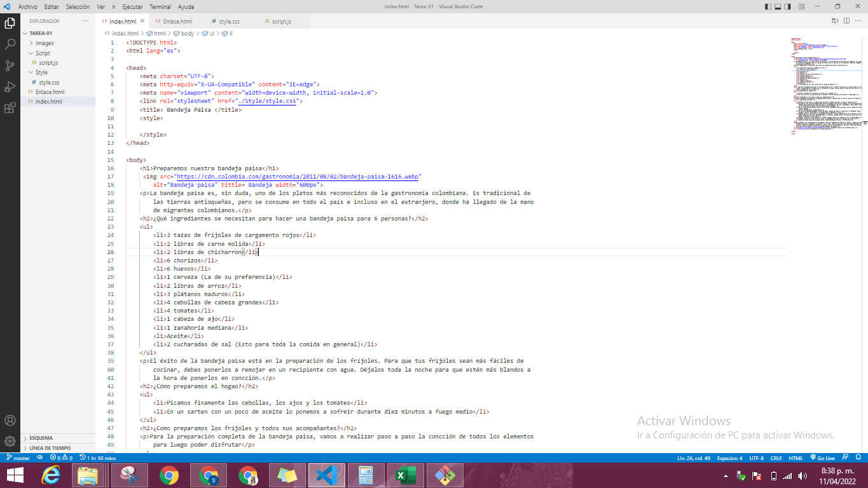The width and height of the screenshot is (868, 488).
Task: Change CRLF line endings in status bar
Action: [x=775, y=457]
